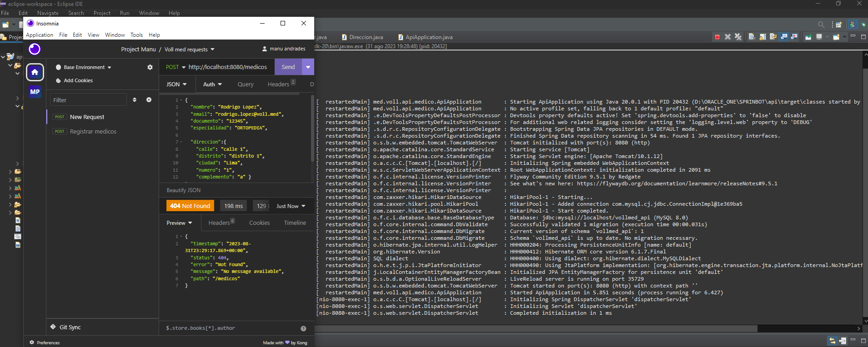Viewport: 868px width, 347px height.
Task: Open the Application menu in Insomnia
Action: coord(40,35)
